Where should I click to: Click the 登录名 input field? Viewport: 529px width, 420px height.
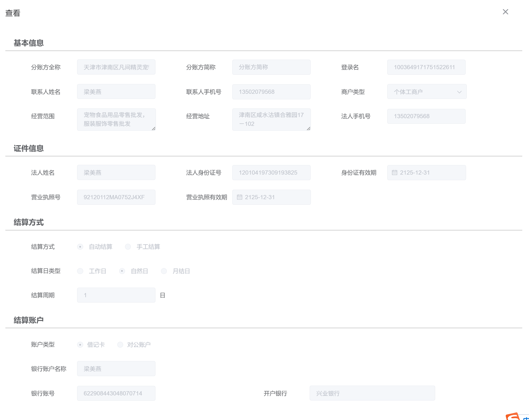click(426, 67)
